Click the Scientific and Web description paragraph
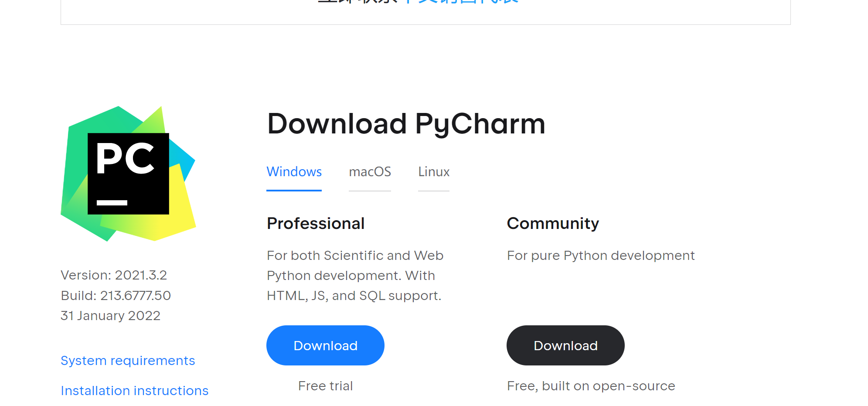This screenshot has width=868, height=406. 355,276
